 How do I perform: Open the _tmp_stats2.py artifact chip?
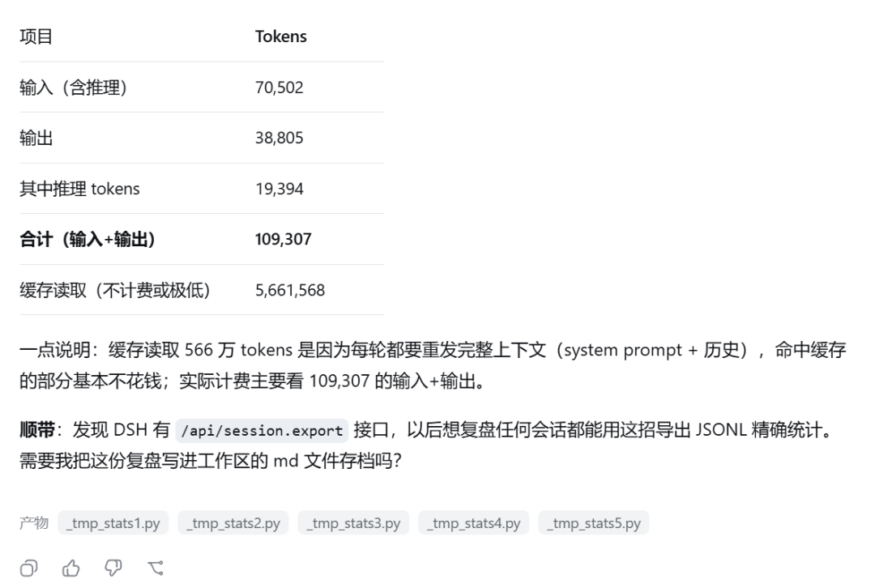tap(233, 522)
